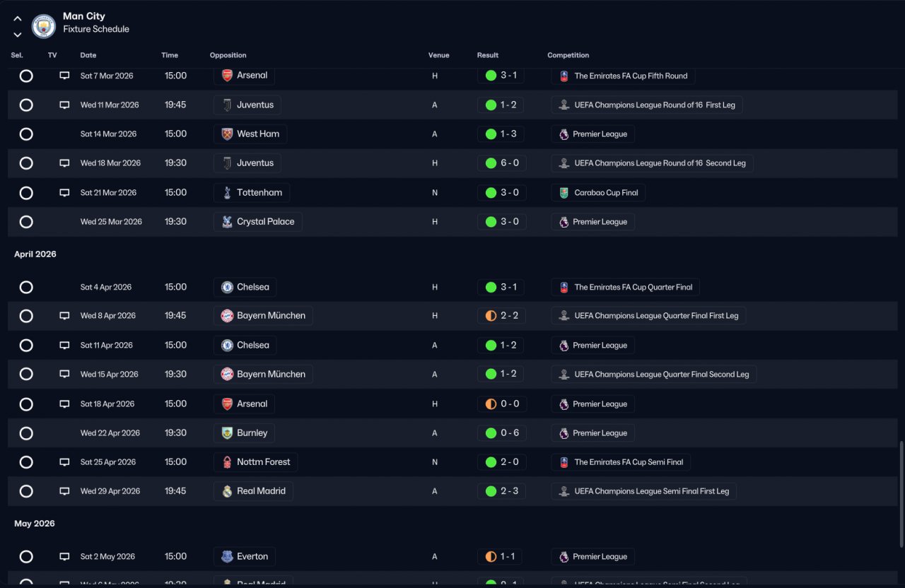The width and height of the screenshot is (905, 588).
Task: Open the 6 - 0 result against Juventus
Action: pos(501,163)
